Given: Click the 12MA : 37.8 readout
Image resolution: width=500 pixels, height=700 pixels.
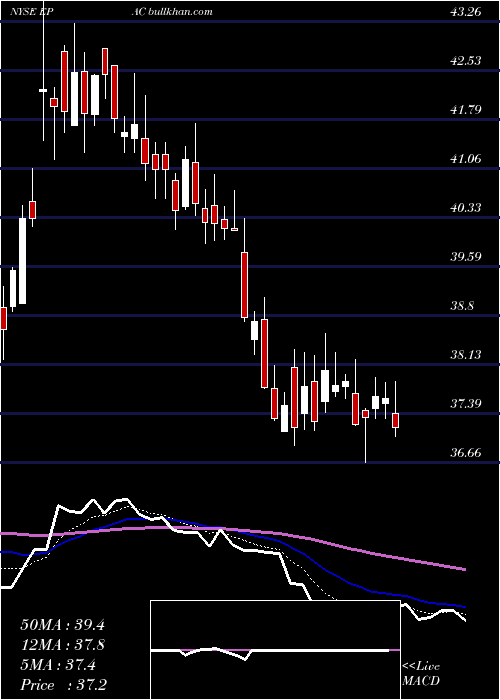Looking at the screenshot, I should coord(62,645).
